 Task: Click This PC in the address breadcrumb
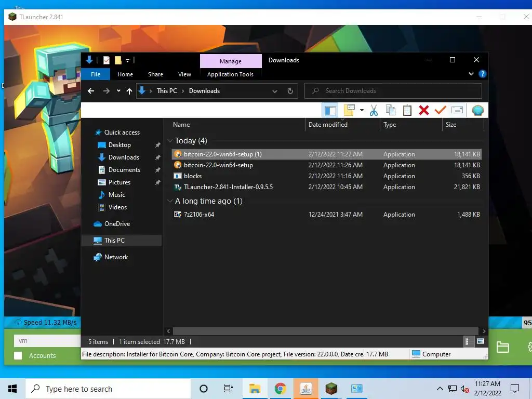[x=167, y=91]
